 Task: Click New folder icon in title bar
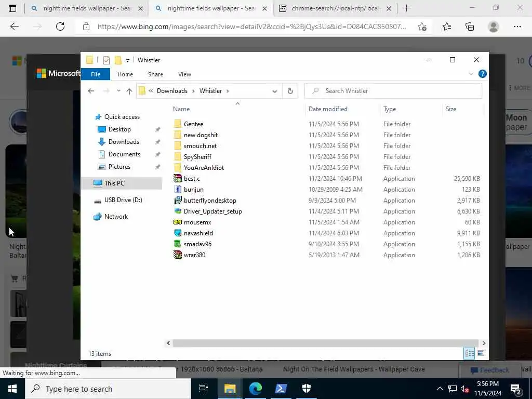tap(118, 60)
